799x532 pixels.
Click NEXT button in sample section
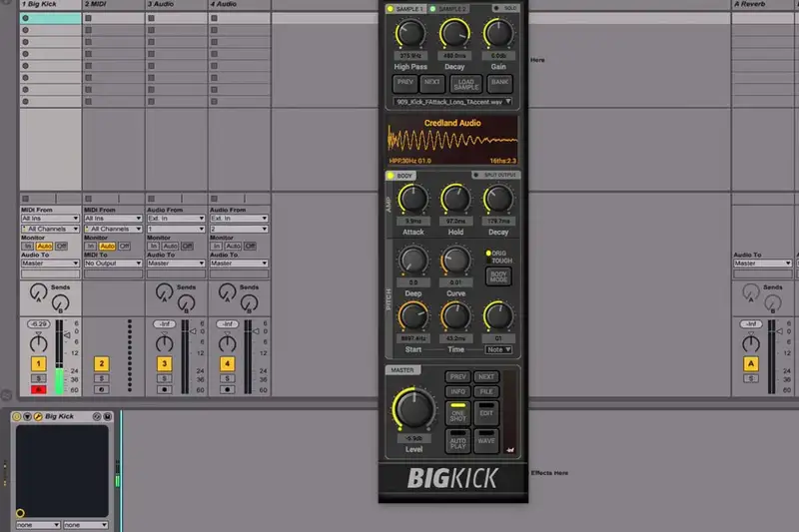pos(432,83)
